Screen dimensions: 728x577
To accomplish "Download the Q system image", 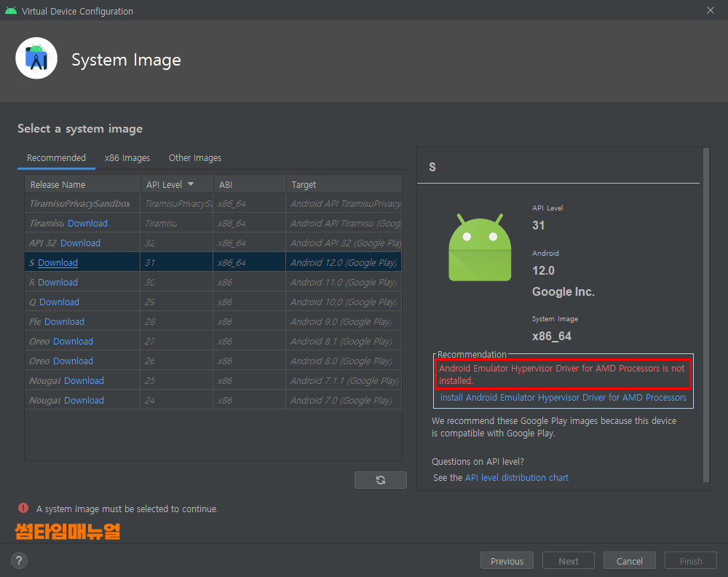I will tap(59, 302).
